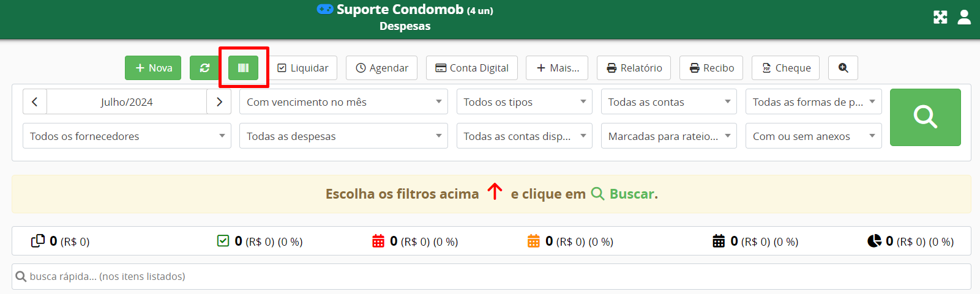980x294 pixels.
Task: Click the fullscreen expand icon in header
Action: (x=940, y=17)
